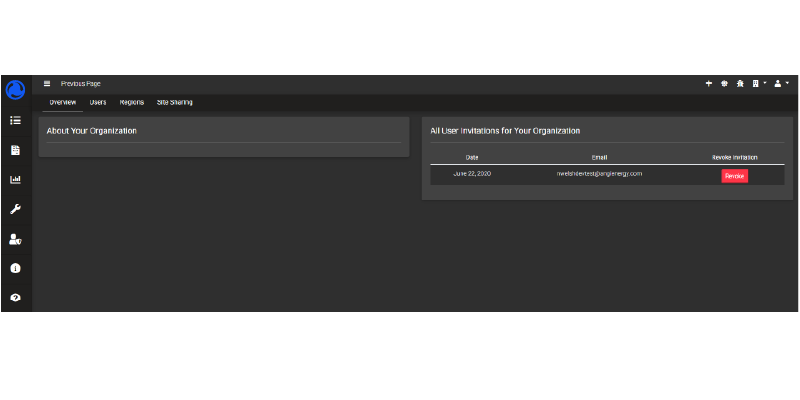
Task: Click the bug icon in top bar
Action: (x=739, y=84)
